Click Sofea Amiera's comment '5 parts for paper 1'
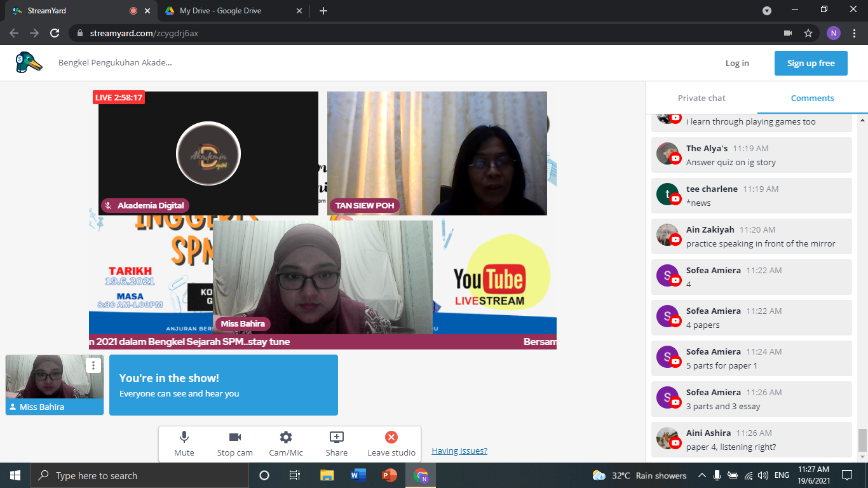The image size is (868, 488). pos(752,358)
